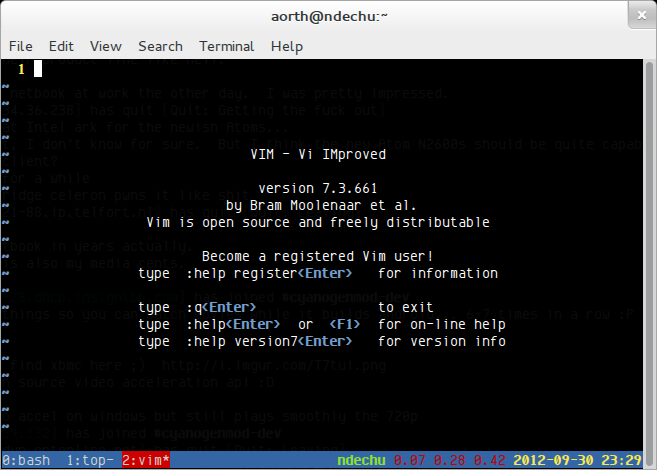The image size is (657, 470).
Task: Click the 0.42 load average value
Action: pyautogui.click(x=489, y=460)
